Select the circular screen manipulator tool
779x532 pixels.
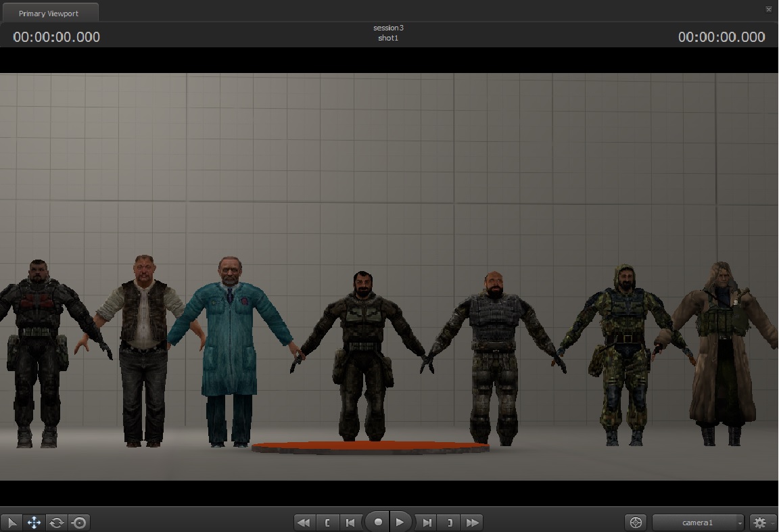[x=79, y=523]
